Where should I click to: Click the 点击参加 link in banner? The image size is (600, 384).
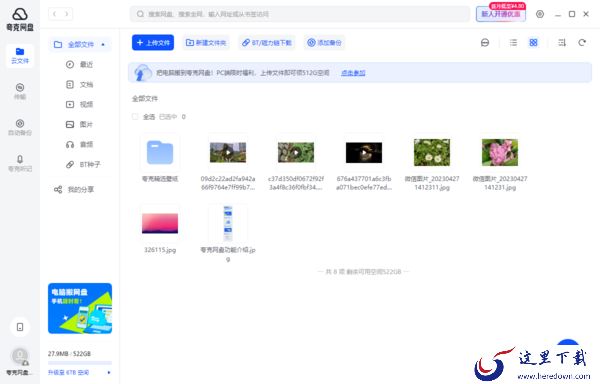coord(353,73)
